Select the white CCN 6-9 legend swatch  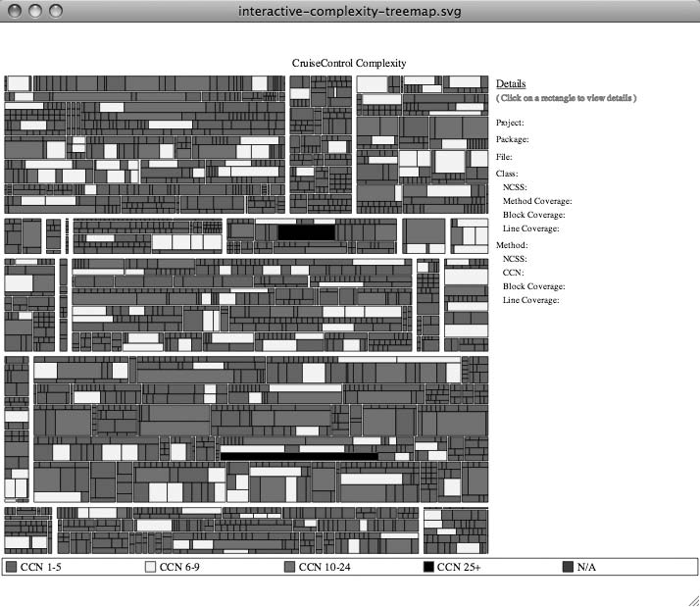151,567
